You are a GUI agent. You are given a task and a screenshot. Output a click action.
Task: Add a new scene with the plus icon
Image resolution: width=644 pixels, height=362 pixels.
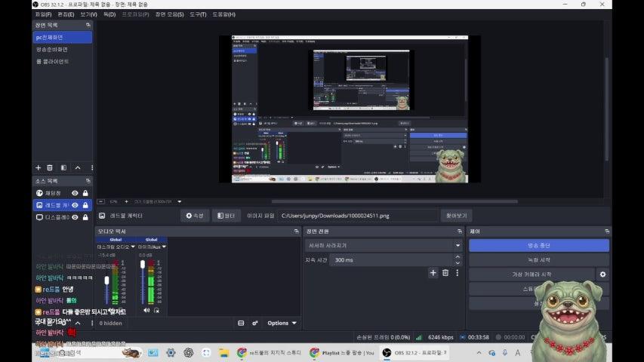39,167
